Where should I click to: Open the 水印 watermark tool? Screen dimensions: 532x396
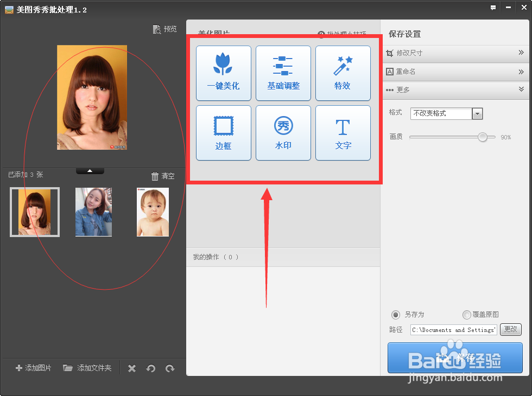[x=283, y=133]
